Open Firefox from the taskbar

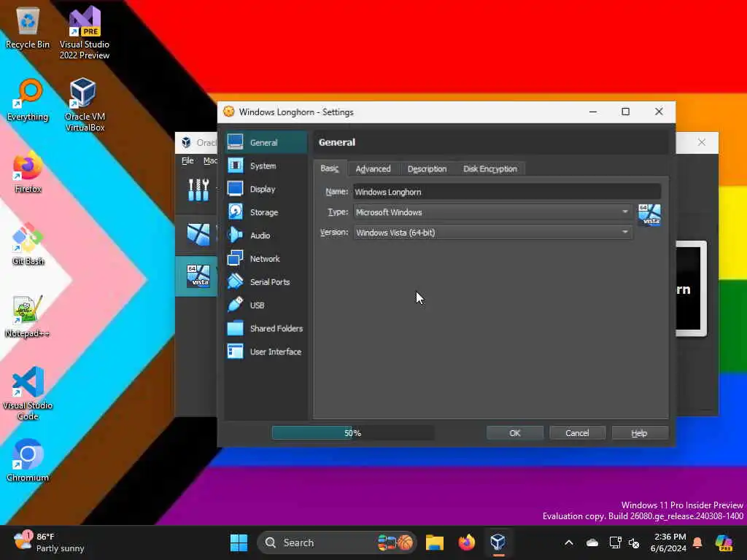click(466, 542)
